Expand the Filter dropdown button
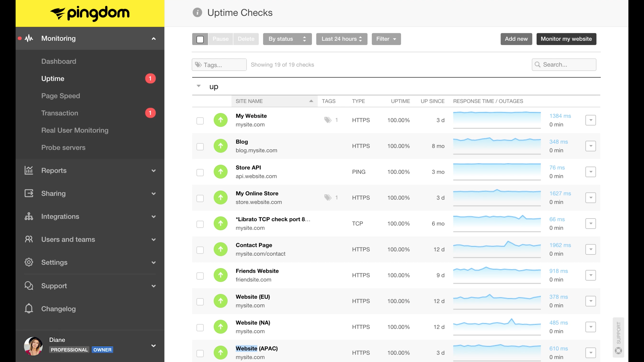 click(x=386, y=39)
